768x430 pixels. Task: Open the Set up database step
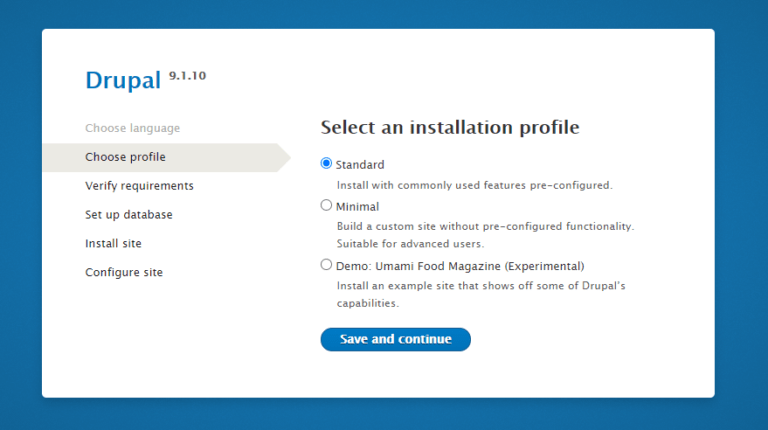(128, 215)
